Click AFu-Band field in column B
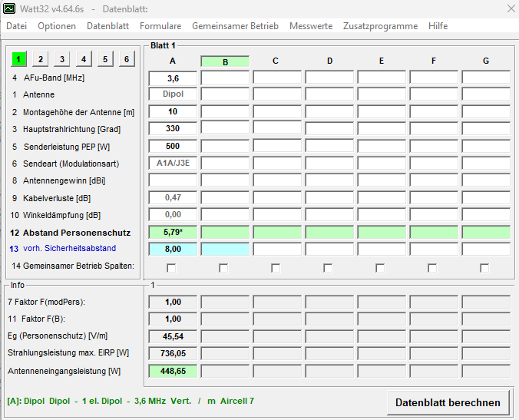Screen dimensions: 519x420 pyautogui.click(x=225, y=78)
